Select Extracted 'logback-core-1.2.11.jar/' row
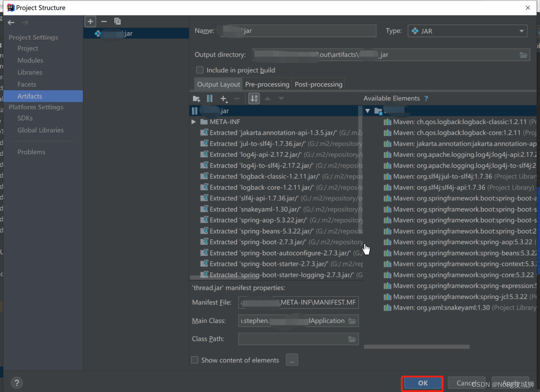540x392 pixels. [x=276, y=187]
